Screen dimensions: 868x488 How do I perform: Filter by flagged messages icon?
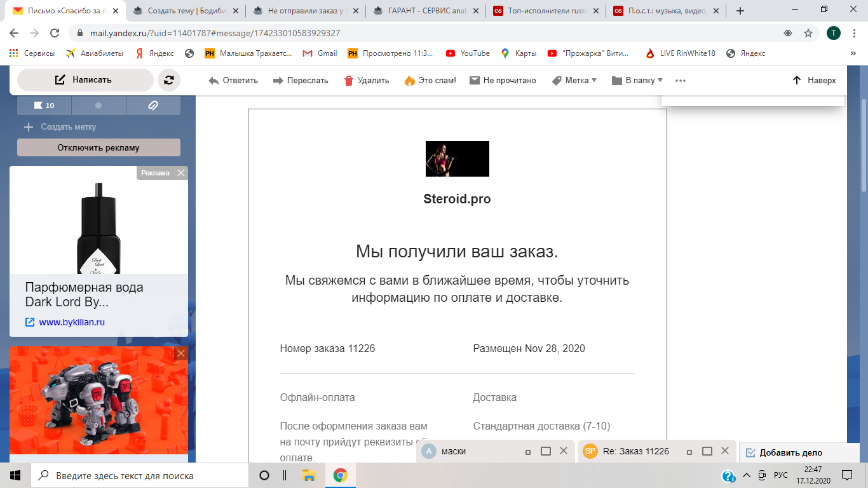point(44,105)
